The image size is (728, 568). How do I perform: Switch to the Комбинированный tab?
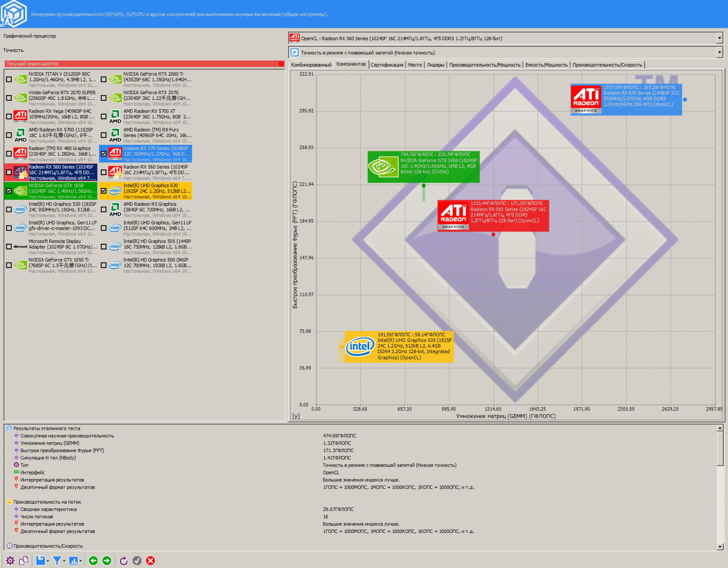click(x=311, y=65)
